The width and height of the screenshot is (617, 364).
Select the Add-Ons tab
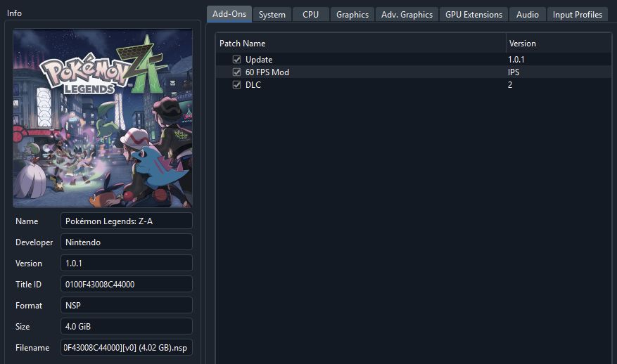click(x=229, y=14)
